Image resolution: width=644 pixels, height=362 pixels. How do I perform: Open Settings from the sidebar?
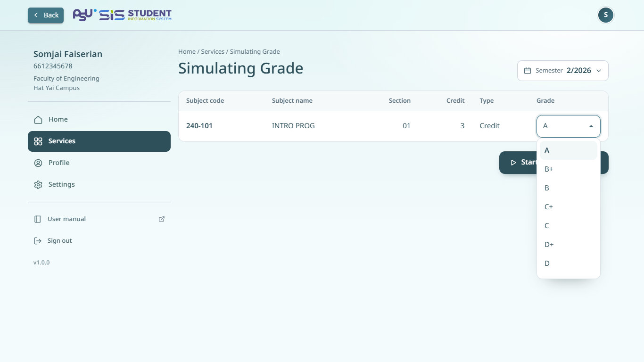[x=99, y=185]
